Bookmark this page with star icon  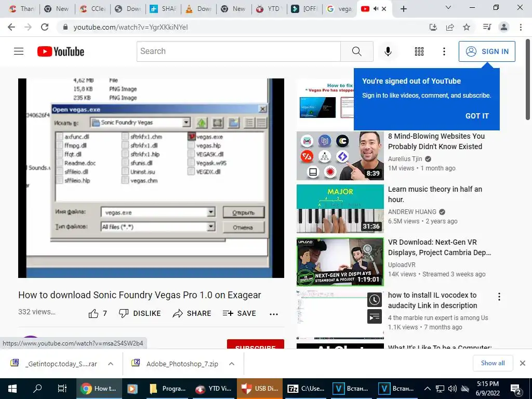pyautogui.click(x=467, y=27)
